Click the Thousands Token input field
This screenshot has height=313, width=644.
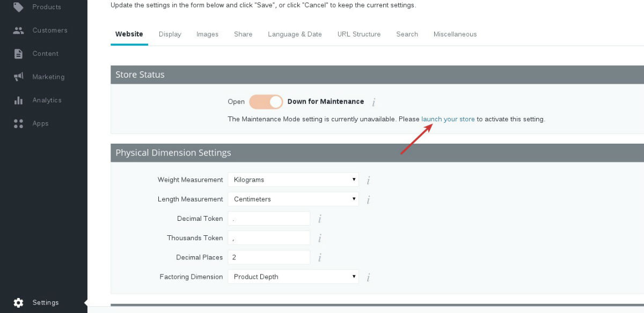pyautogui.click(x=269, y=238)
